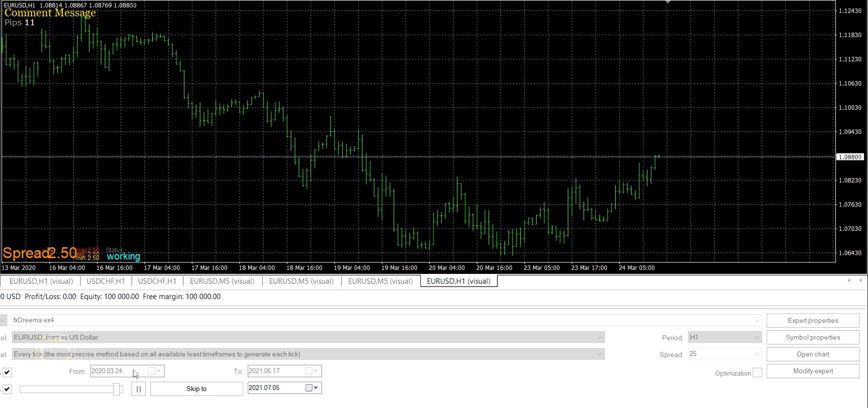868x408 pixels.
Task: Click the 'EURUSD,H1' chart header text
Action: tap(19, 5)
